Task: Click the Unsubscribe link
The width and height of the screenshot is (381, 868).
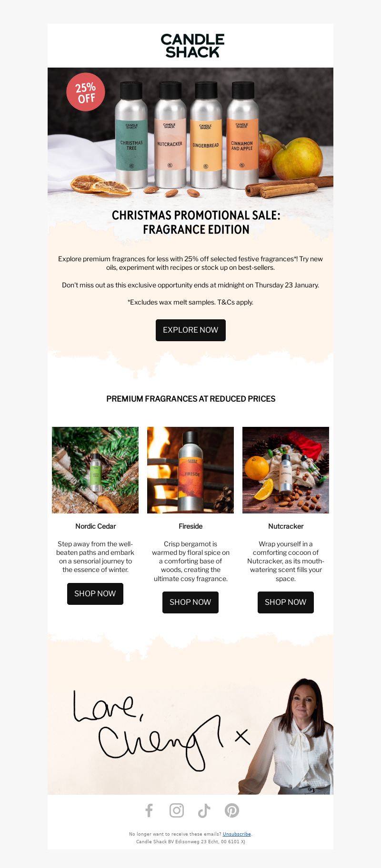Action: [x=237, y=834]
